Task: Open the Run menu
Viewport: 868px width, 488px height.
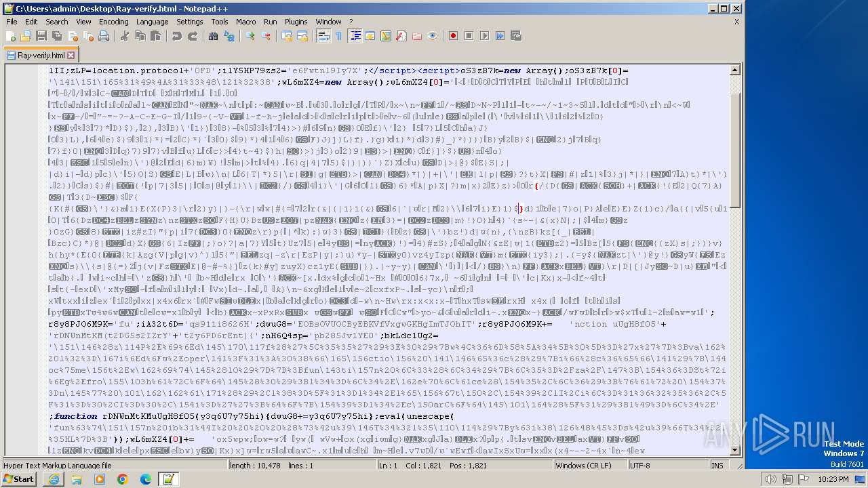Action: (271, 22)
